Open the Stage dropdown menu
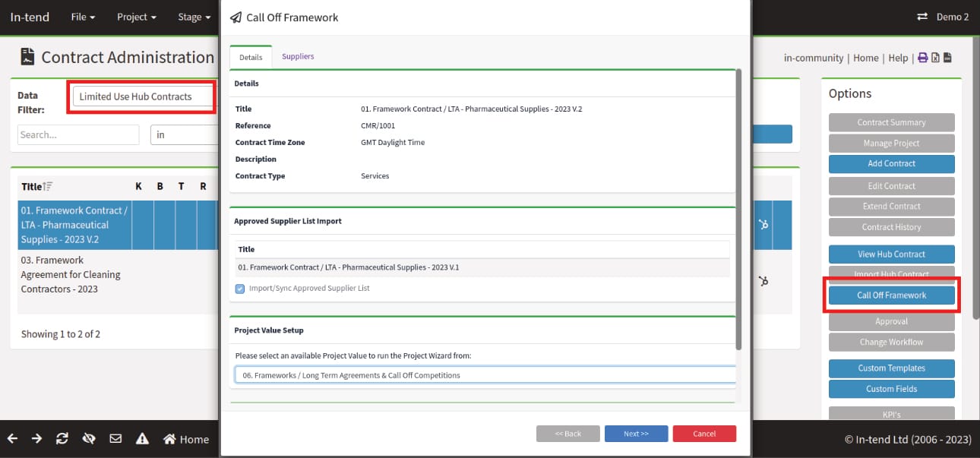 pyautogui.click(x=193, y=16)
